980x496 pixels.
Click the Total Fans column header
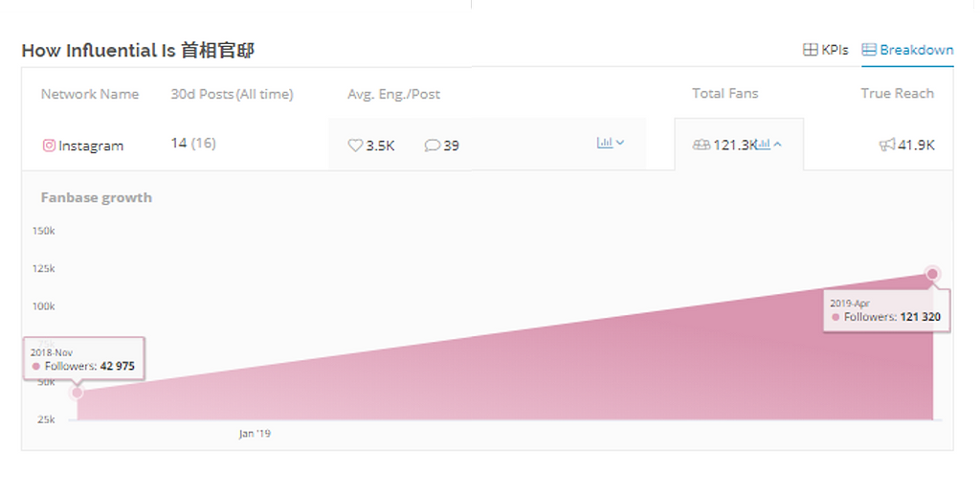click(x=725, y=93)
